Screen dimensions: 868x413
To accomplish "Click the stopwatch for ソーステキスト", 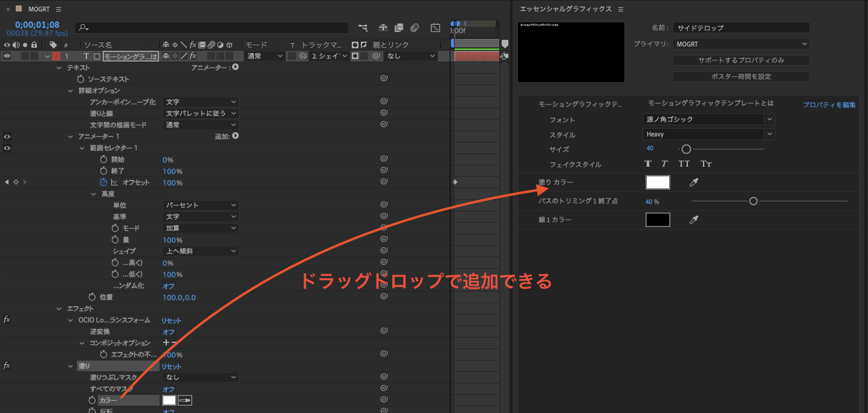I will 80,79.
